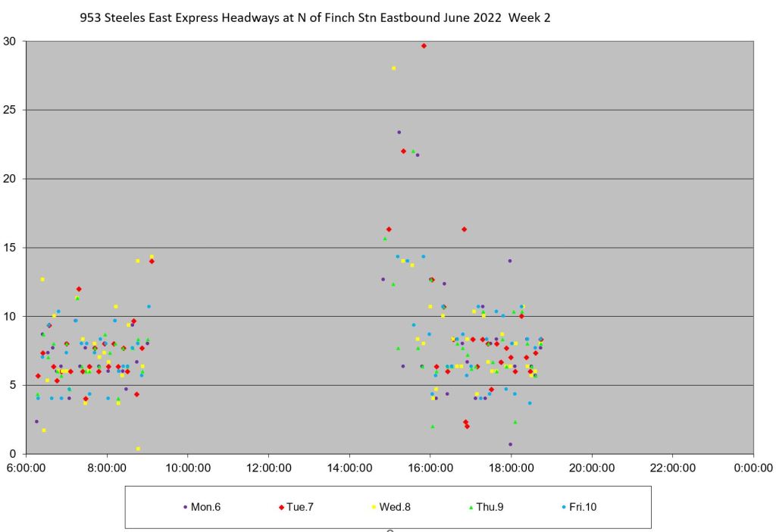Click the Mon.6 purple legend marker

click(186, 507)
